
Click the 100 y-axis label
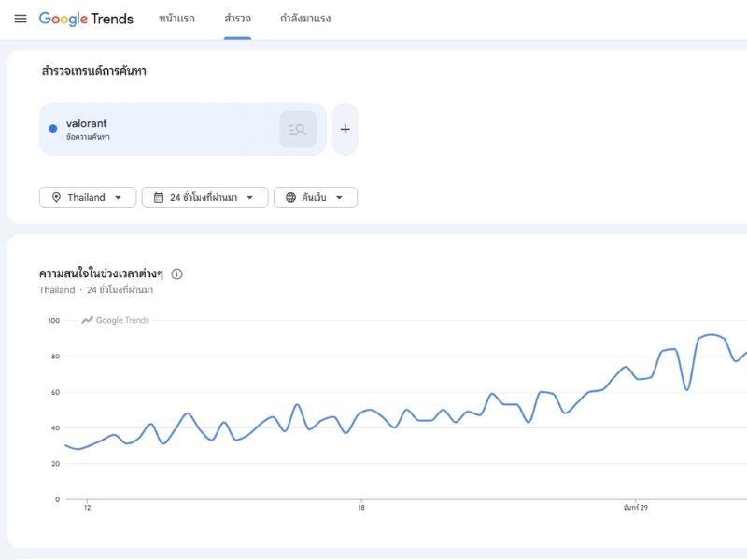54,321
